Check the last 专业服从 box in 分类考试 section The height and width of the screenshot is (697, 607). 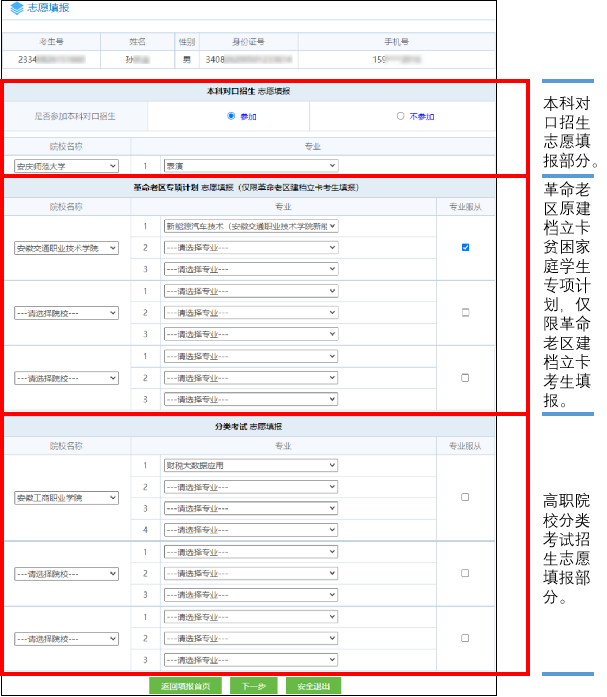point(465,638)
